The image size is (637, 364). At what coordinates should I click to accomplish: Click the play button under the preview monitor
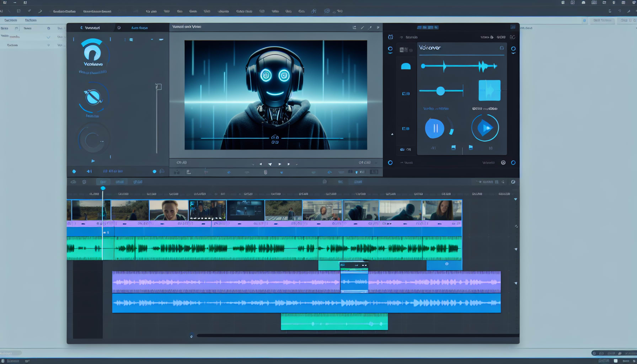tap(280, 164)
